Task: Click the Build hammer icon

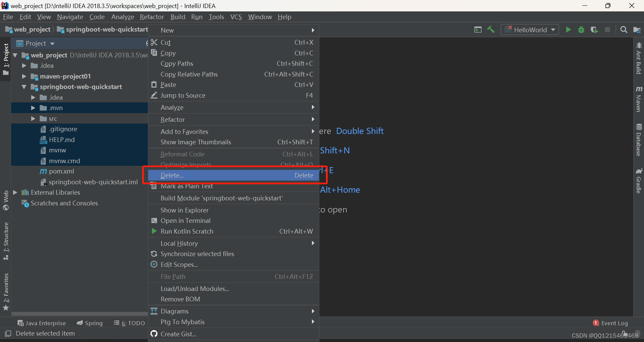Action: 491,30
